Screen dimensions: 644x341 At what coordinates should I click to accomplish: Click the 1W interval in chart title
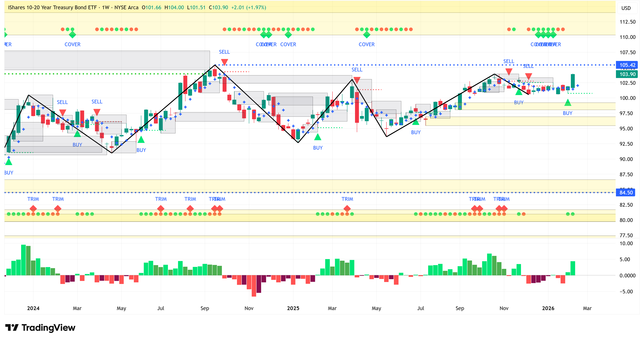(x=105, y=7)
